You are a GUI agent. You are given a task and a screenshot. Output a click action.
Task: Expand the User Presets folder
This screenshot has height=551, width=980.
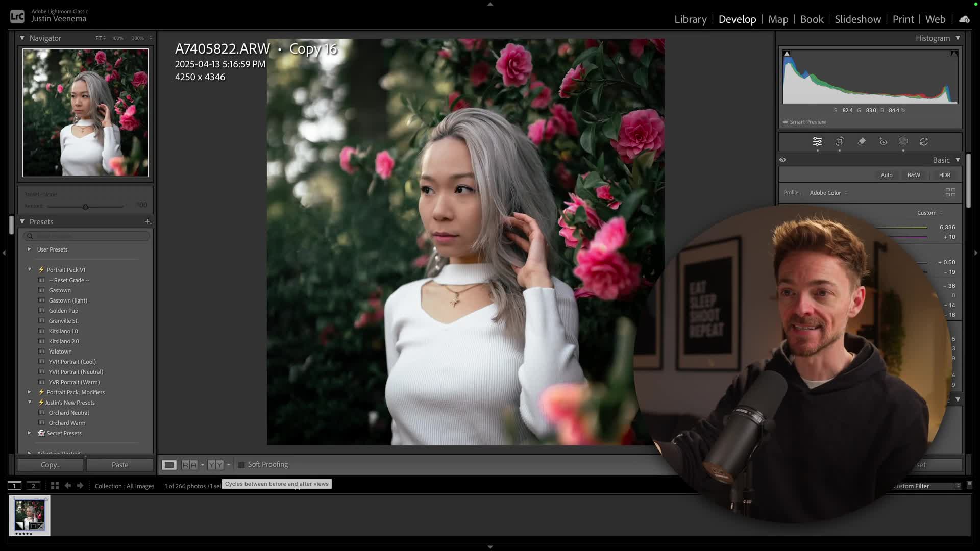pyautogui.click(x=29, y=249)
